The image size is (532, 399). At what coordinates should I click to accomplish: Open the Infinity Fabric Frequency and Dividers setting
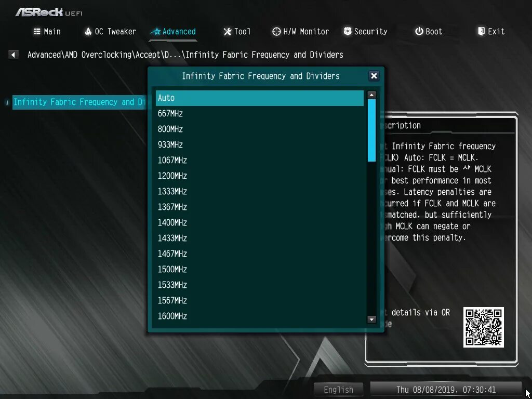pos(78,102)
